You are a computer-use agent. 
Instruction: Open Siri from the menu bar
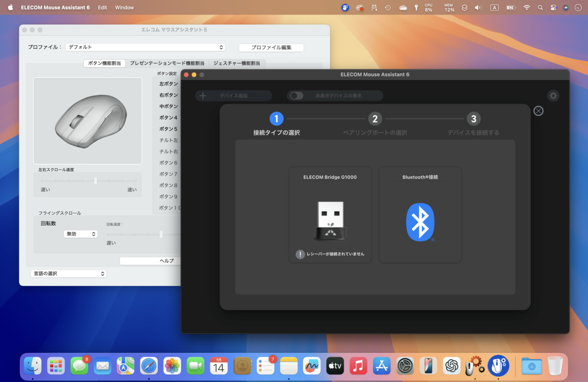coord(565,7)
